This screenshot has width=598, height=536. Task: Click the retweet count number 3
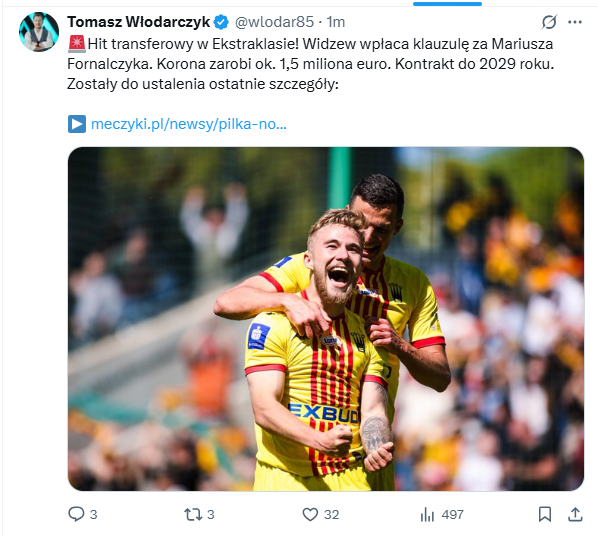point(211,515)
